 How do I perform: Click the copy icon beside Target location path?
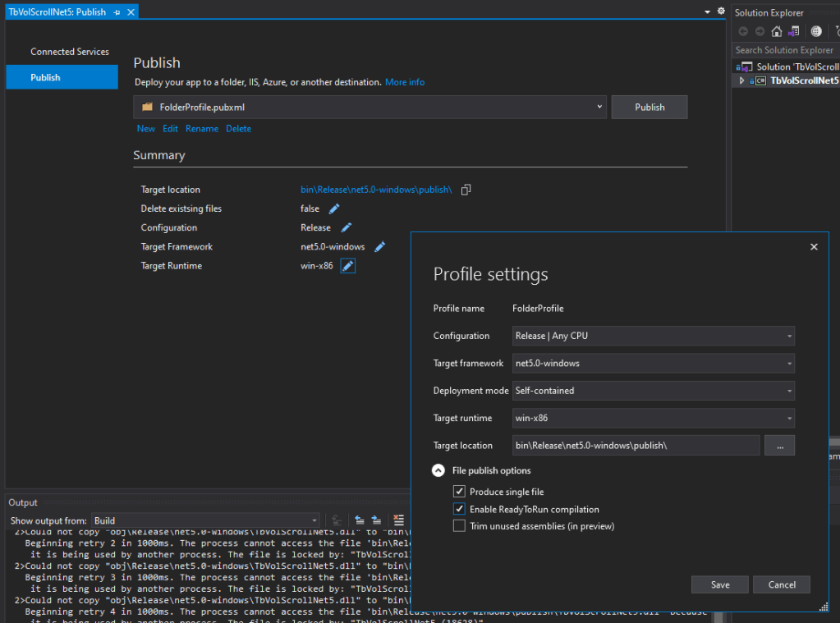pos(466,190)
